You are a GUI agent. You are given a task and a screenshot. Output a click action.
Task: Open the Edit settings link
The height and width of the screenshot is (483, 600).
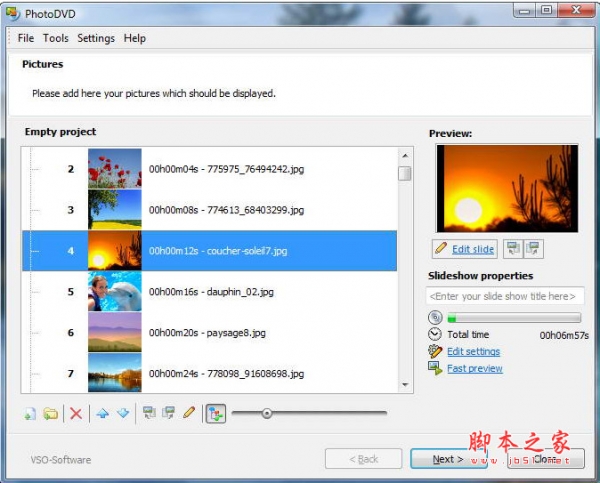473,351
